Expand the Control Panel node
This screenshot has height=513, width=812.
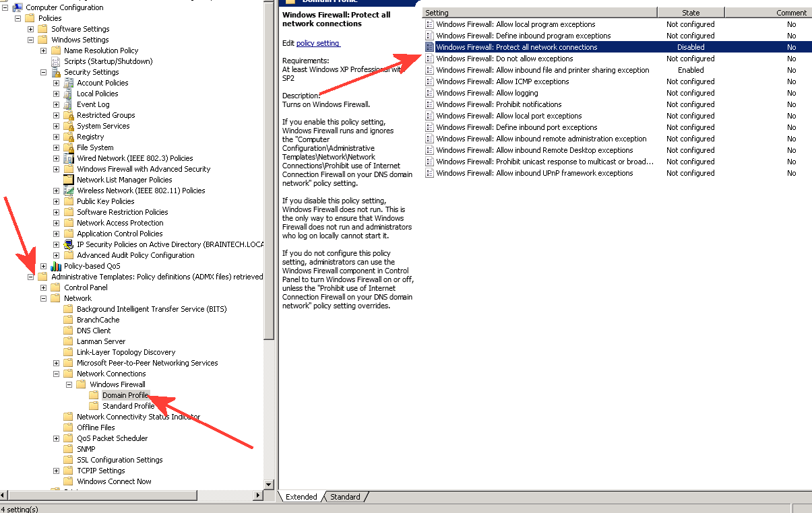point(44,287)
